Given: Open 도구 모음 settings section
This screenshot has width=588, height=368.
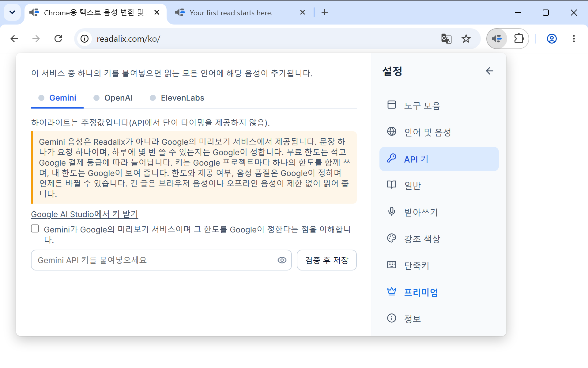Looking at the screenshot, I should [439, 105].
